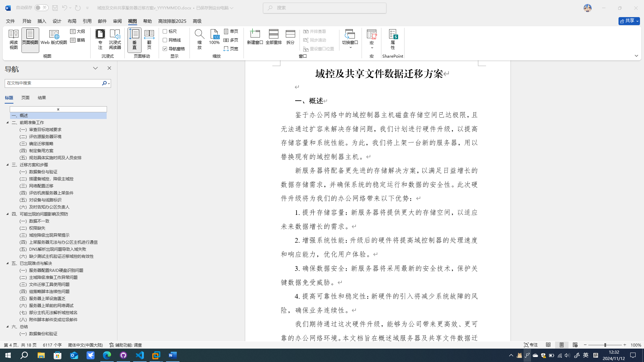
Task: Open File Explorer from taskbar
Action: click(x=41, y=355)
